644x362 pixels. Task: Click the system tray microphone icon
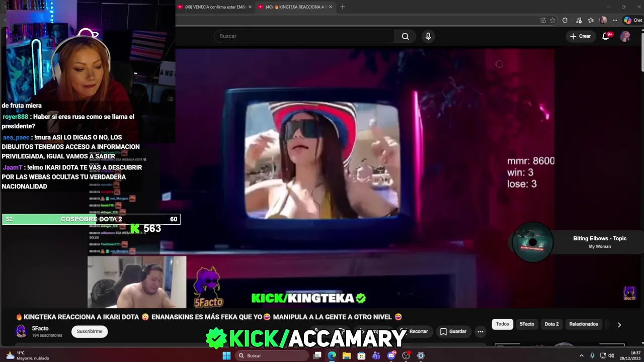click(592, 355)
